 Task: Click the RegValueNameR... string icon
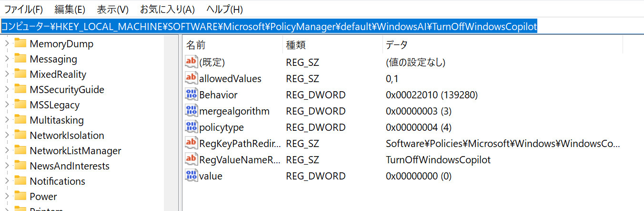(191, 159)
